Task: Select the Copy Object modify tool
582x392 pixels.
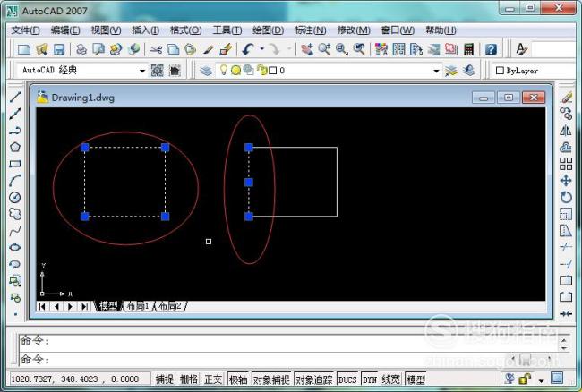Action: point(566,114)
